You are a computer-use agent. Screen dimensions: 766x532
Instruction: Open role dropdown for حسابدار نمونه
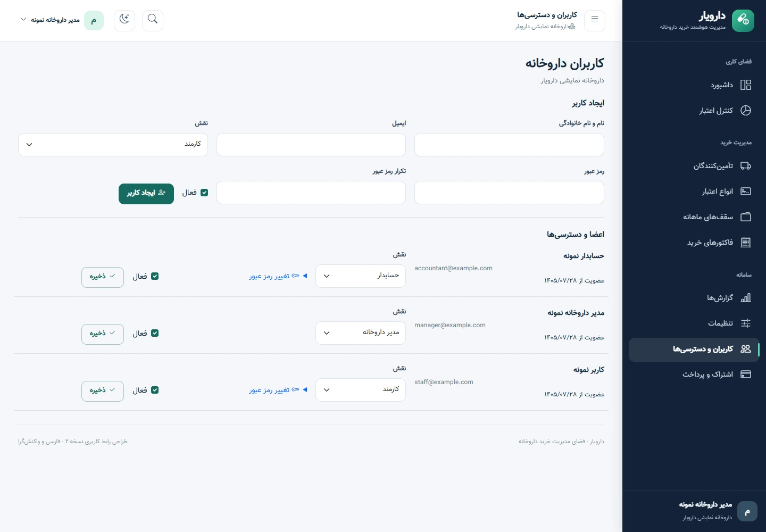(x=361, y=276)
